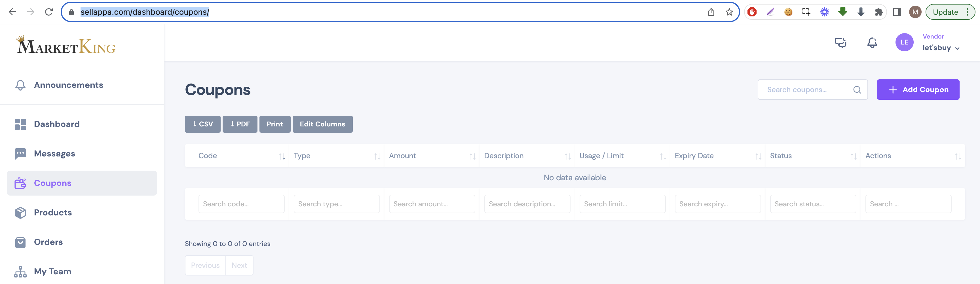Click the Next pagination button

(x=239, y=266)
